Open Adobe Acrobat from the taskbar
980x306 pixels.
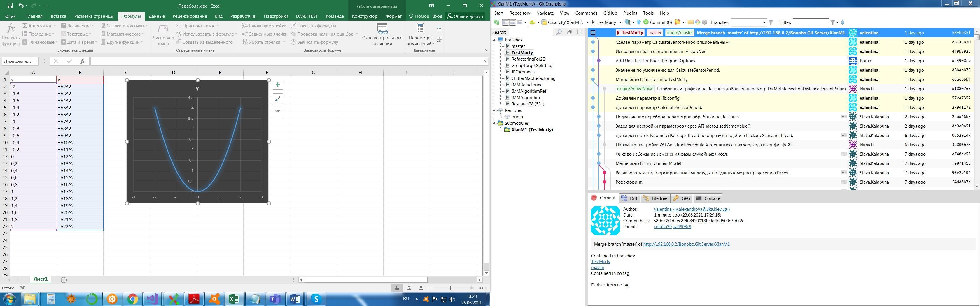point(194,299)
